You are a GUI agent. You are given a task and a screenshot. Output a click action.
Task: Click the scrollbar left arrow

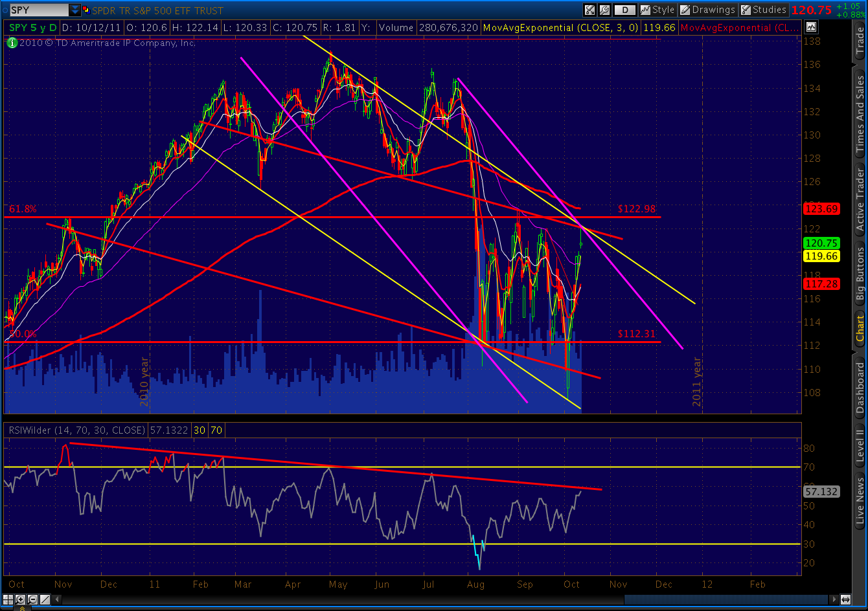tap(57, 599)
